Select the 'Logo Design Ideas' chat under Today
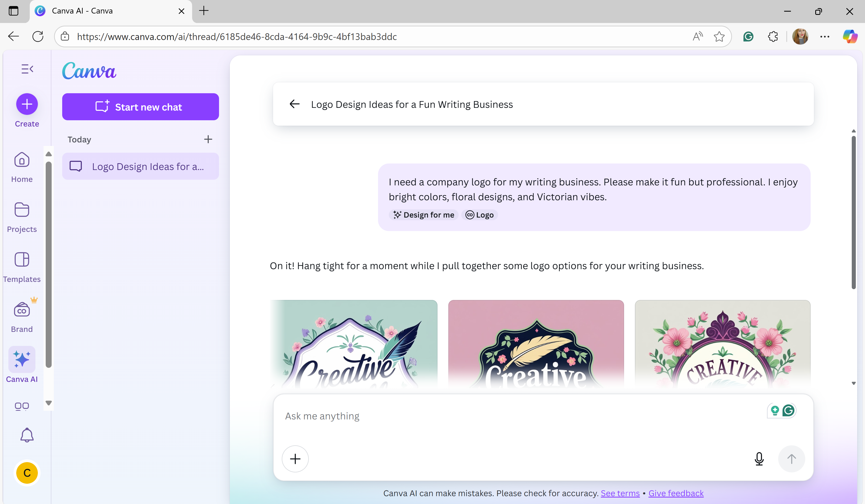865x504 pixels. click(x=140, y=166)
